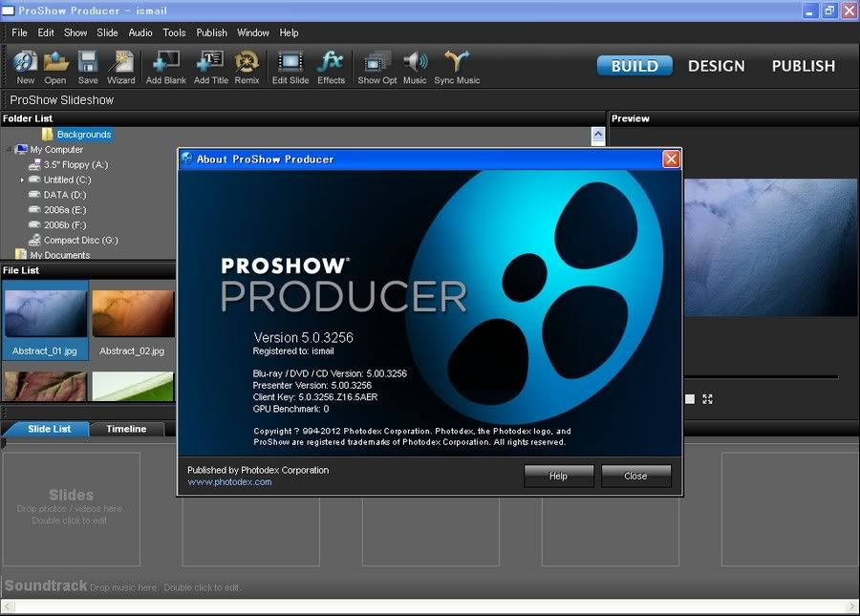860x616 pixels.
Task: Click the Remix toolbar icon
Action: [247, 68]
